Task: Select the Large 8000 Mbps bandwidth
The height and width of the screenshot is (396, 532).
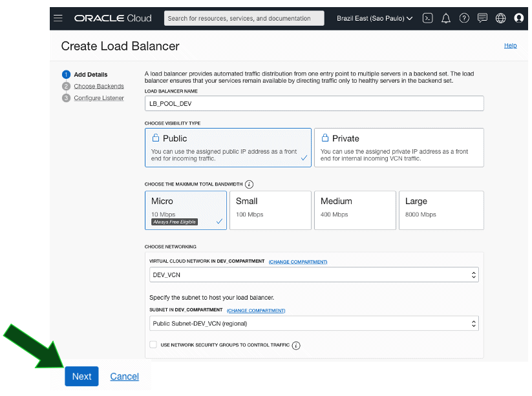Action: click(441, 210)
